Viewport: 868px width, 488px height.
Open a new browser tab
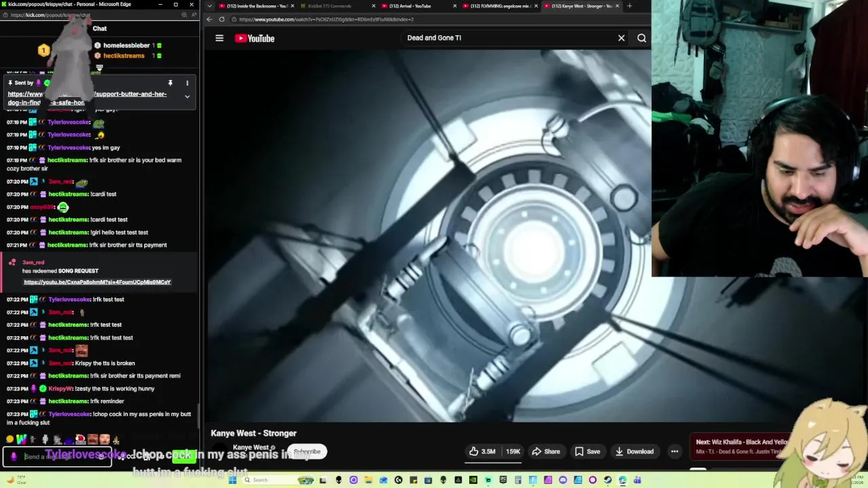click(x=629, y=6)
